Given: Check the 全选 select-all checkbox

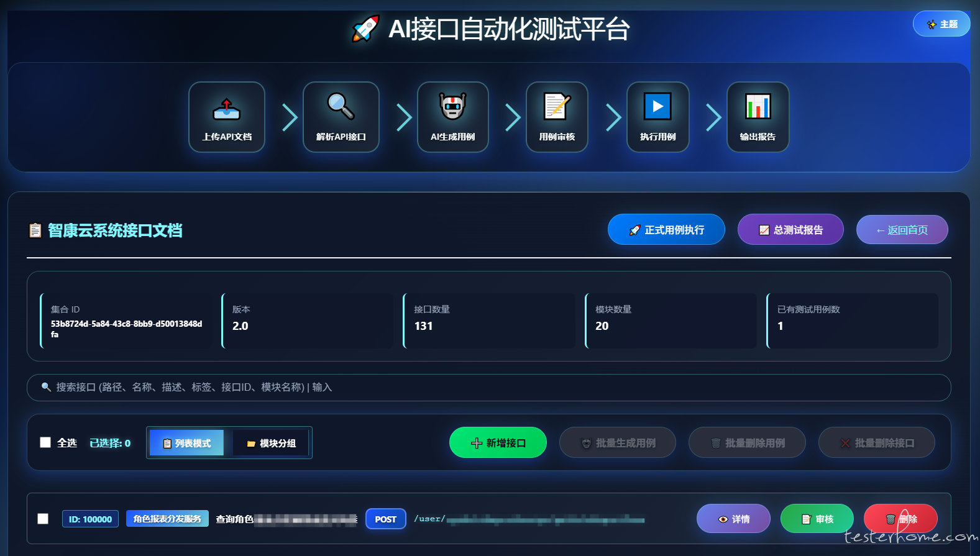Looking at the screenshot, I should 45,442.
